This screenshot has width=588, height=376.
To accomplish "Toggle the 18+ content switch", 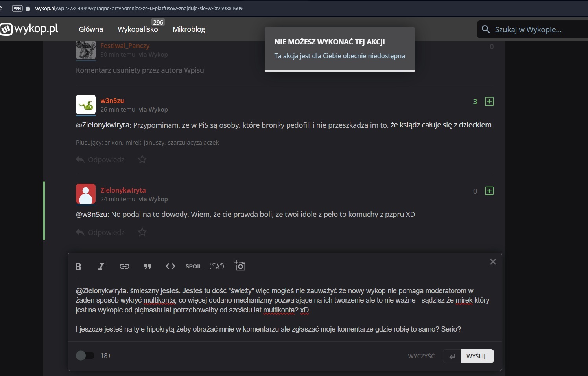I will (85, 356).
